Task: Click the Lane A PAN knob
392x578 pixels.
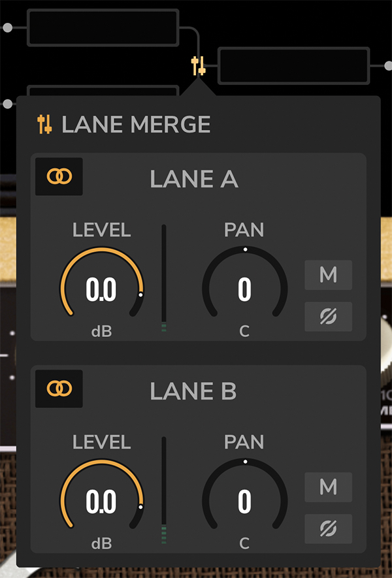Action: point(244,289)
